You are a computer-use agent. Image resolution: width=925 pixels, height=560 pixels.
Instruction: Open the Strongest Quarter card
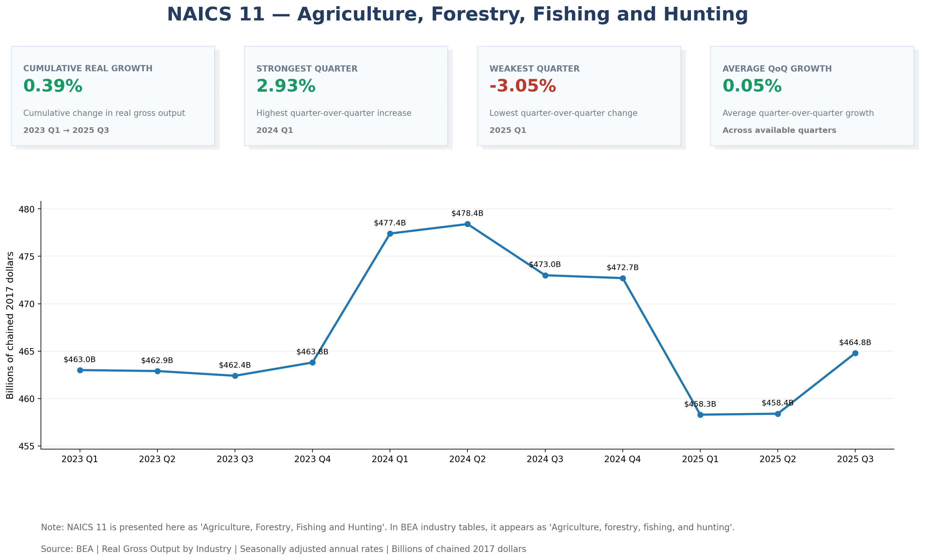(346, 96)
